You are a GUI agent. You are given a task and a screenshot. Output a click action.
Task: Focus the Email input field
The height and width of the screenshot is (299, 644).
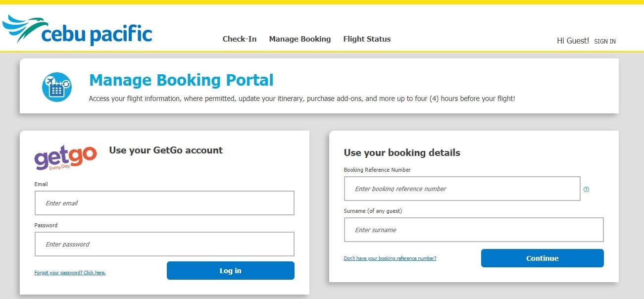pos(164,203)
